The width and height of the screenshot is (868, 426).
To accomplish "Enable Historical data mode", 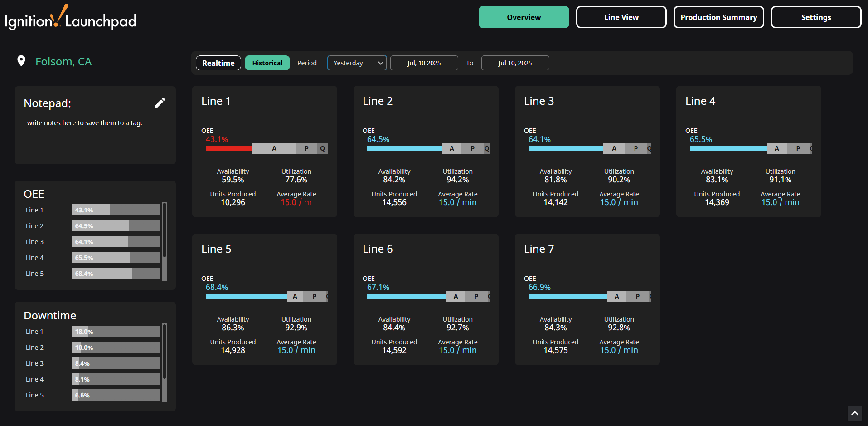I will click(x=267, y=63).
